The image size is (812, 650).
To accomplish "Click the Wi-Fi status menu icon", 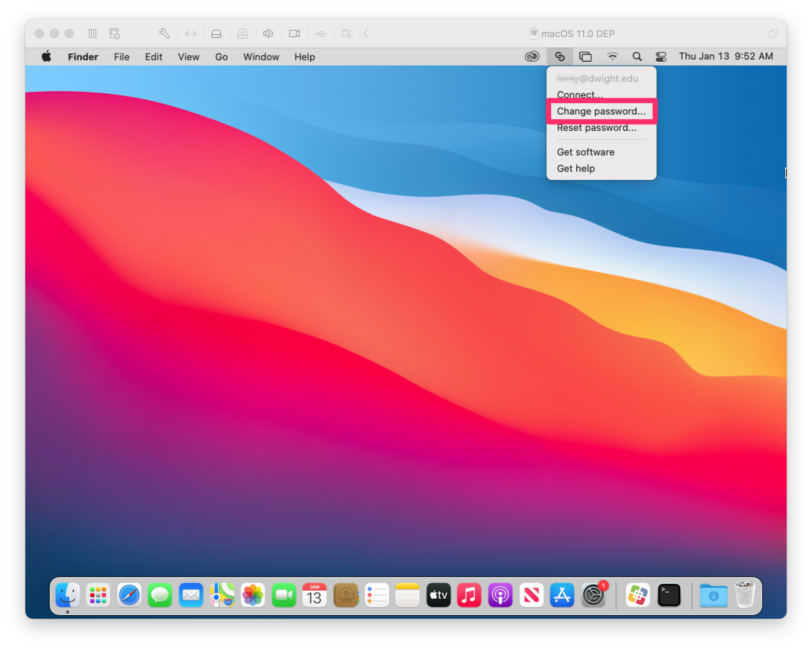I will point(612,57).
